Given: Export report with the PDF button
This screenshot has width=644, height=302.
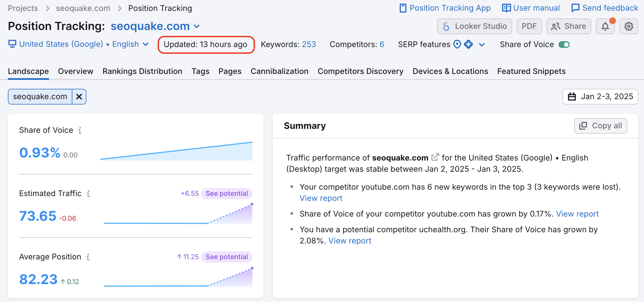Looking at the screenshot, I should 529,26.
